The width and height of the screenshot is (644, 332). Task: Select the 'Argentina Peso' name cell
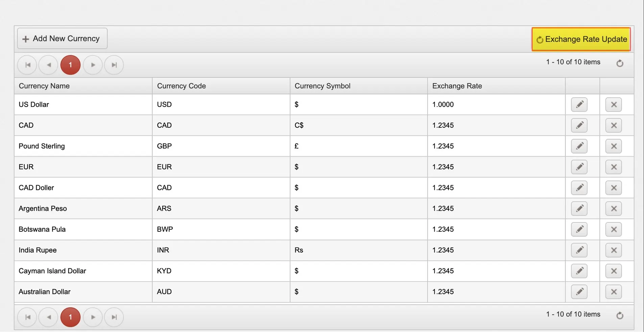point(83,208)
